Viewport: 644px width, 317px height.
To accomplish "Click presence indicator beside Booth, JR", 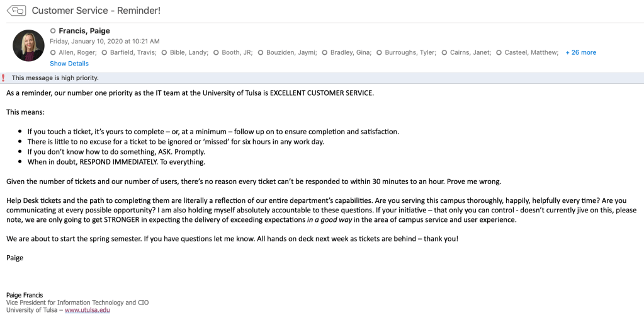I will click(216, 52).
